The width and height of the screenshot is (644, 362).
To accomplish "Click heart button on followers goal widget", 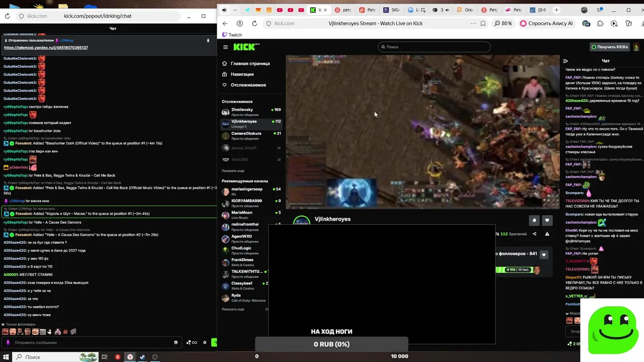I will click(x=543, y=254).
